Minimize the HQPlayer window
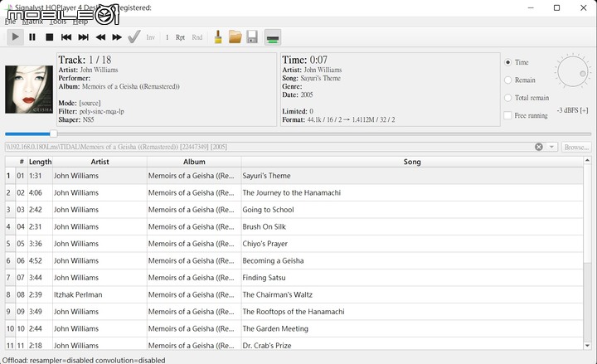597x364 pixels. [x=531, y=7]
